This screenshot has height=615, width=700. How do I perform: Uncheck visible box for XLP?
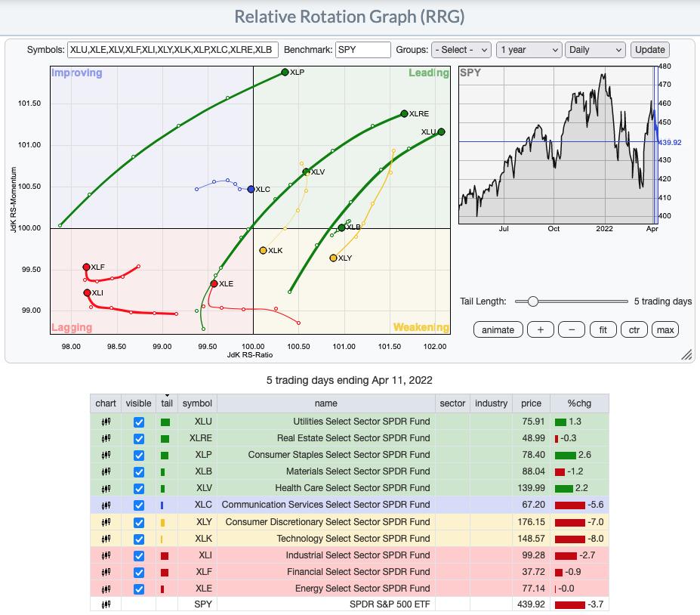139,455
